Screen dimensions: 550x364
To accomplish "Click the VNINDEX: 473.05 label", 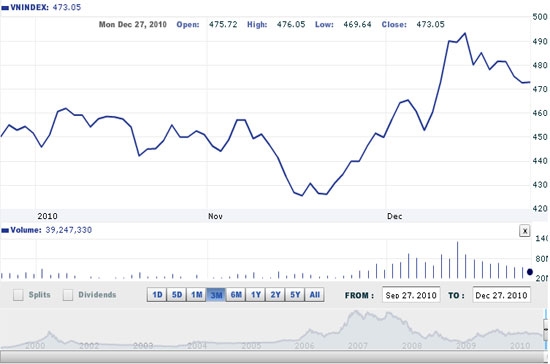I will point(46,7).
